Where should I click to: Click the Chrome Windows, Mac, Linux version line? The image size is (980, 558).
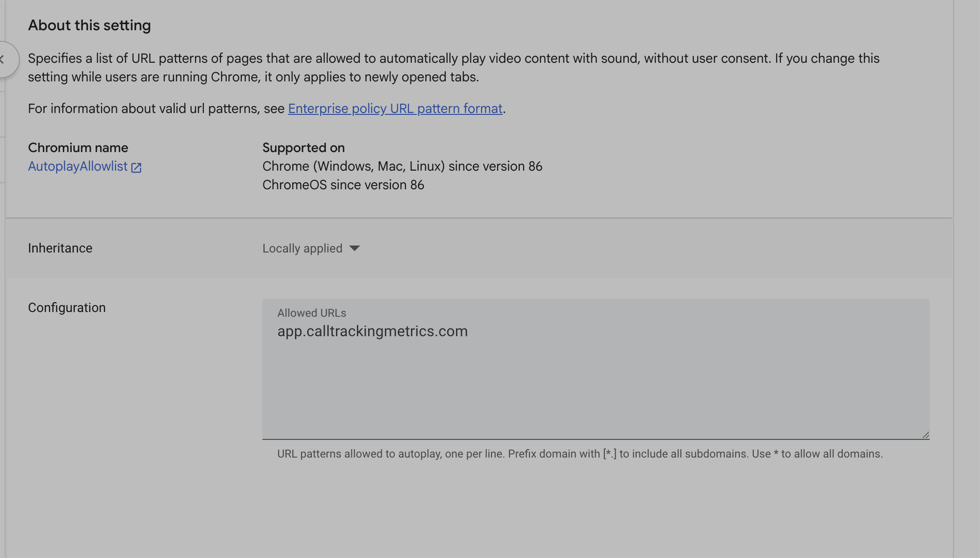pyautogui.click(x=403, y=166)
